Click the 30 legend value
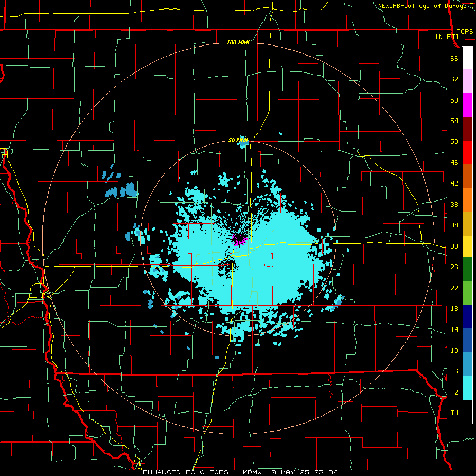 coord(454,246)
